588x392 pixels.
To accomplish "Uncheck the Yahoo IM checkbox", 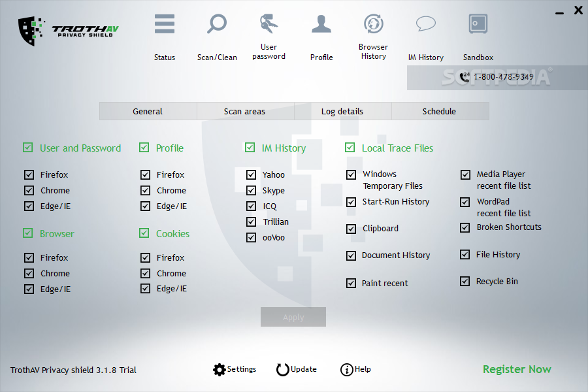I will [251, 174].
